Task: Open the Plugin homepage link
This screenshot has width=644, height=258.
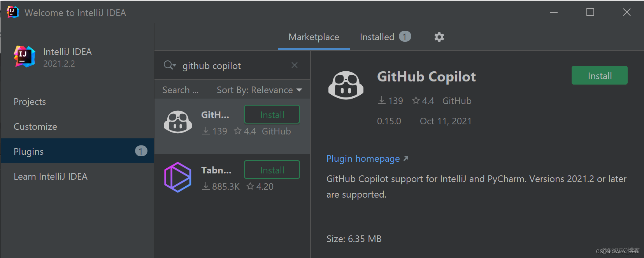Action: coord(363,159)
